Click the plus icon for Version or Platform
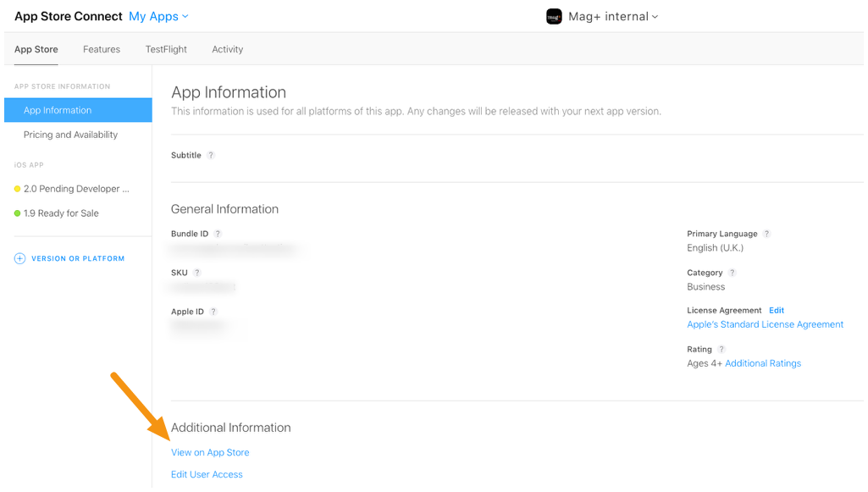The image size is (868, 492). click(x=20, y=258)
